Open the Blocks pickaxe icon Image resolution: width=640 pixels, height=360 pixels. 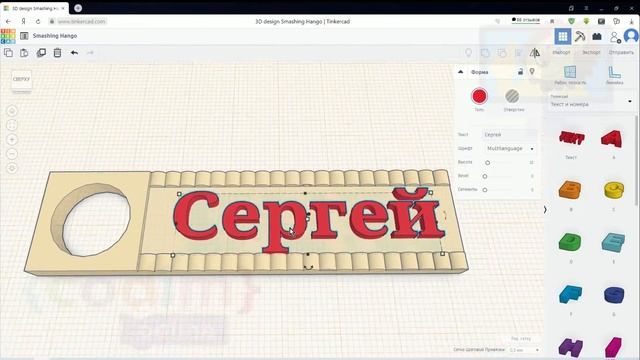point(580,36)
